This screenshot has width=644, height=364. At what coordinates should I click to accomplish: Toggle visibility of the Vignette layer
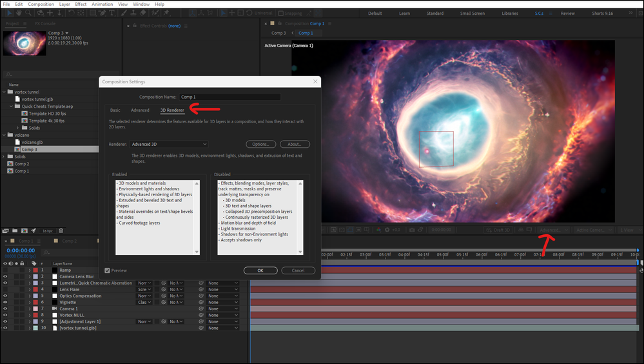pos(5,302)
